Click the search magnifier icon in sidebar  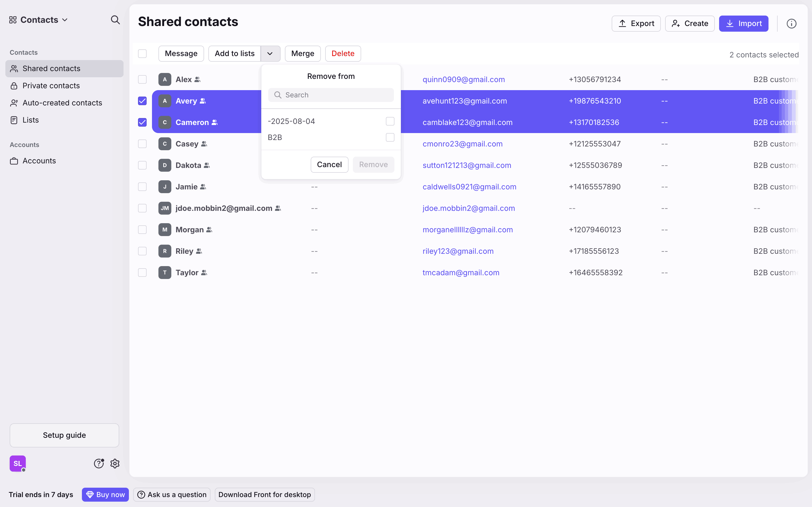click(115, 20)
